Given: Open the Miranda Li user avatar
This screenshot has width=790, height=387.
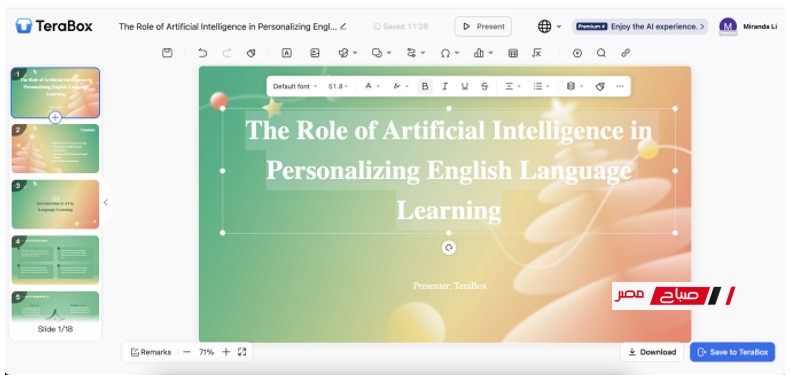Looking at the screenshot, I should click(728, 26).
